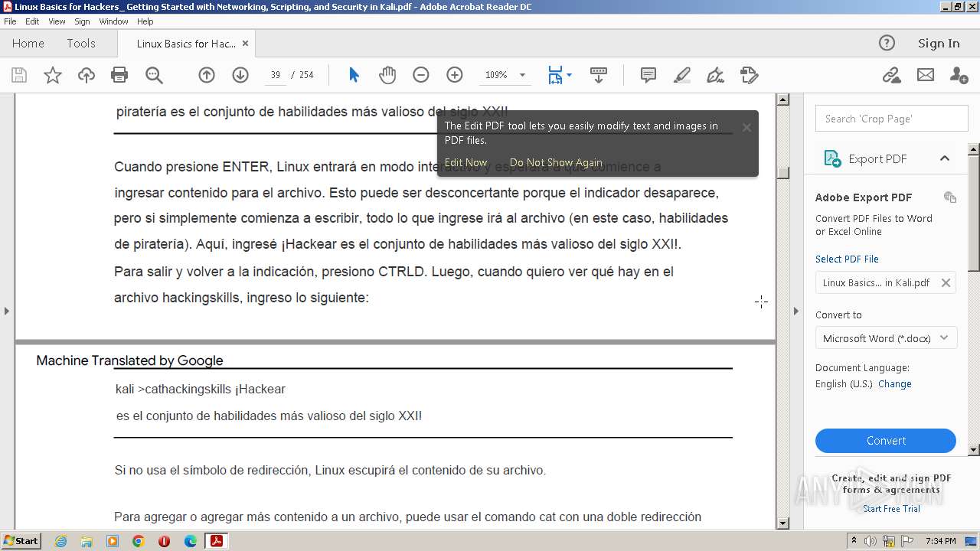Go to next page arrow
Screen dimensions: 980x551
tap(240, 75)
